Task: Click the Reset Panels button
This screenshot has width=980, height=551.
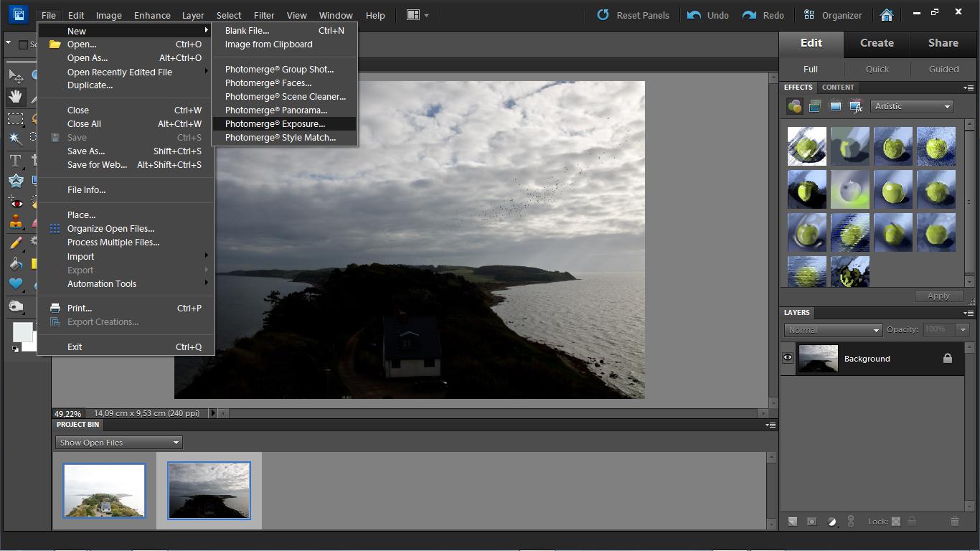Action: pyautogui.click(x=633, y=15)
